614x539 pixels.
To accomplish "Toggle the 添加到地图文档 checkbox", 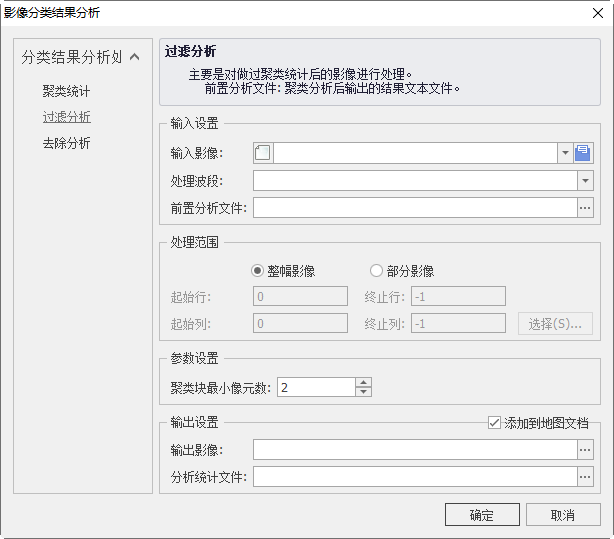I will (493, 423).
